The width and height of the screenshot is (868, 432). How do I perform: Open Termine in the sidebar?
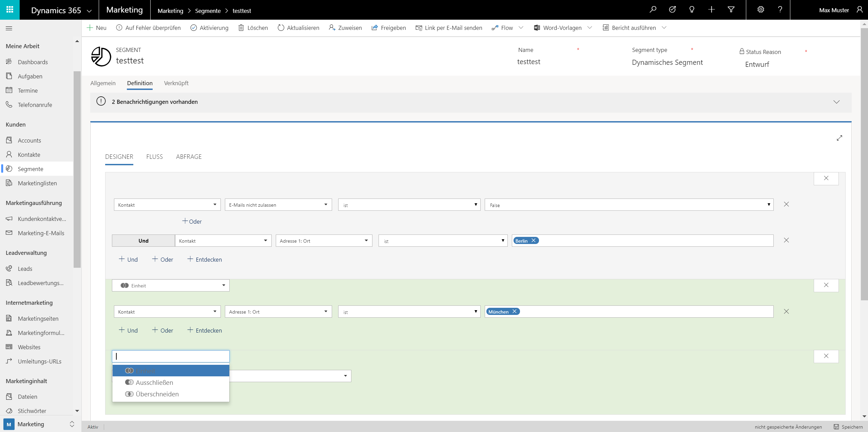27,91
